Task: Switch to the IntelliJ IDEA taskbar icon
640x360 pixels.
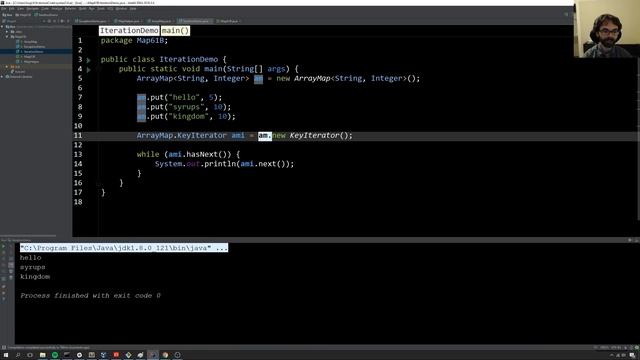Action: [x=153, y=355]
